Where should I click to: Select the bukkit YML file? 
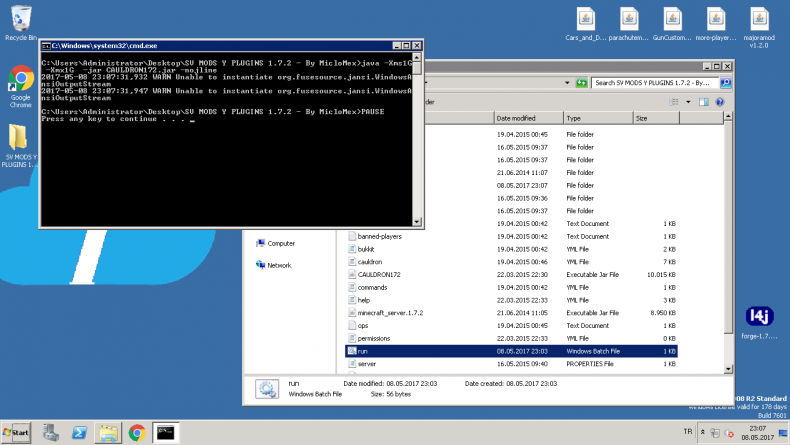(511, 249)
